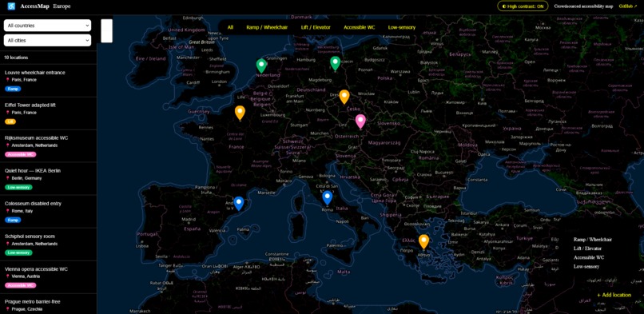This screenshot has width=644, height=314.
Task: Open Schiphol sensory room list entry
Action: pyautogui.click(x=49, y=244)
